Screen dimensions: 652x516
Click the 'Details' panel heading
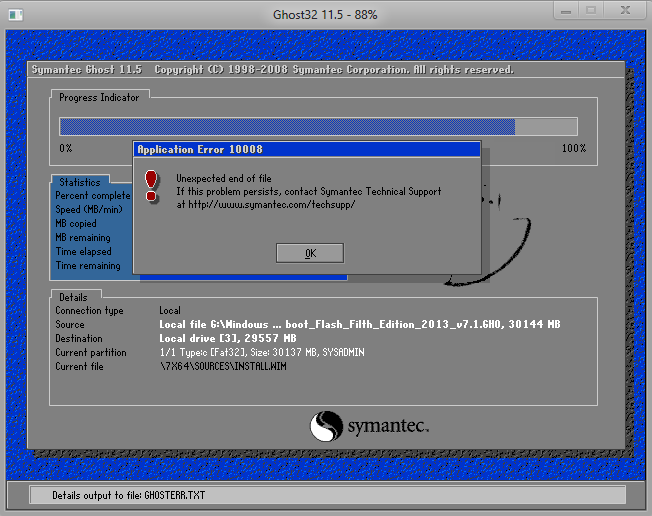pyautogui.click(x=73, y=297)
